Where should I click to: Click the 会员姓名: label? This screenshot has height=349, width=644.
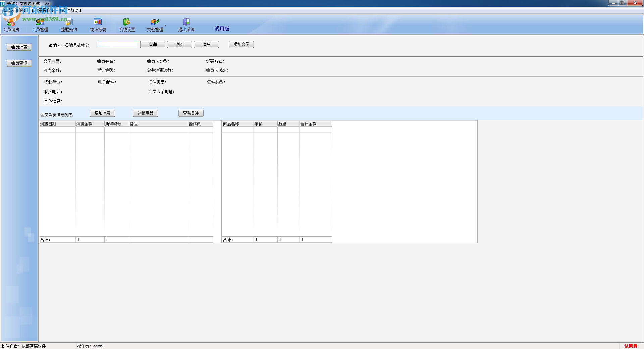point(106,61)
